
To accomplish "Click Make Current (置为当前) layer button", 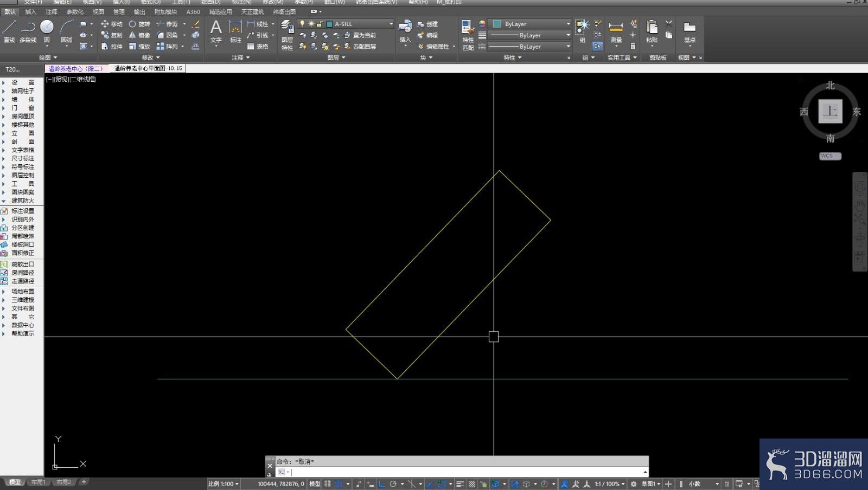I will click(360, 35).
